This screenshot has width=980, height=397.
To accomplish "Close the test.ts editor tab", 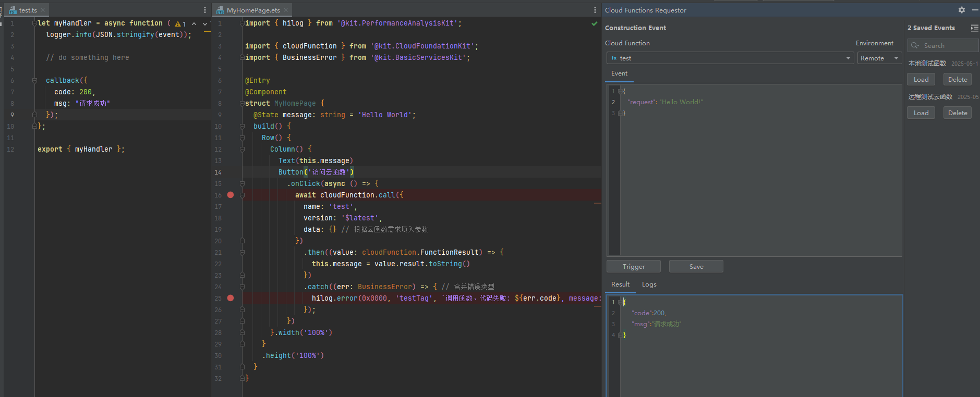I will coord(43,10).
